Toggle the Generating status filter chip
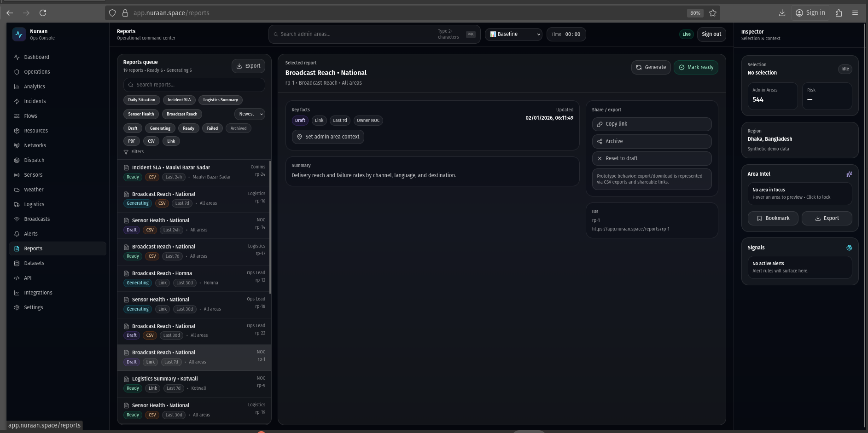Viewport: 868px width, 433px height. pos(160,128)
